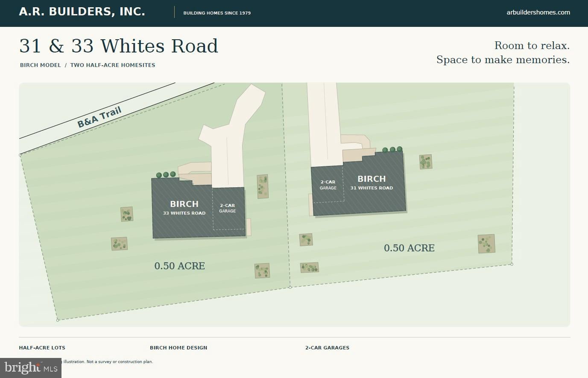Image resolution: width=588 pixels, height=378 pixels.
Task: Select "Space to make memories." text
Action: point(503,60)
